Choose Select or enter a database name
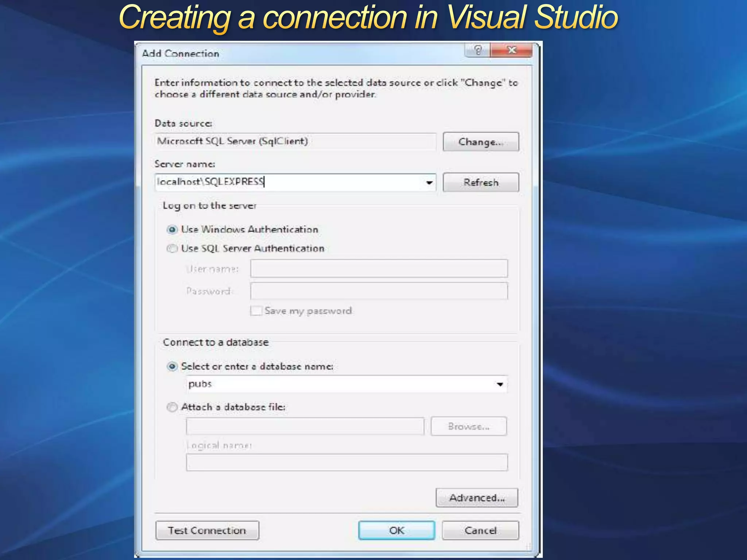 172,366
